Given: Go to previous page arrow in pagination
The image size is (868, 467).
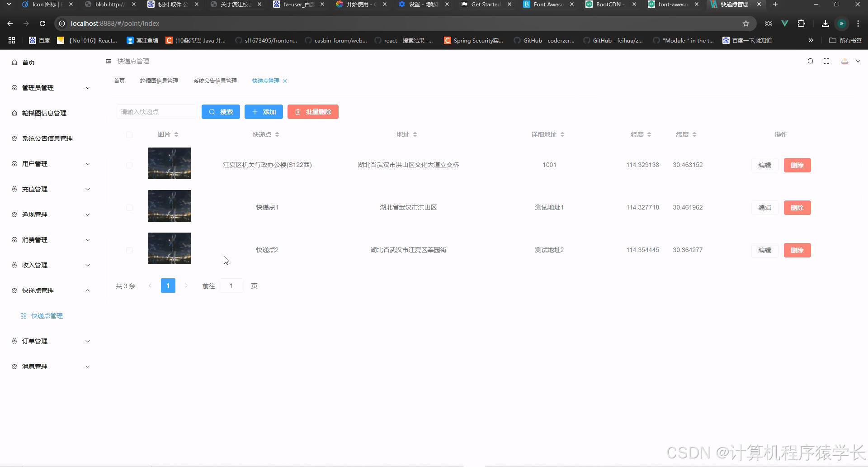Looking at the screenshot, I should [x=150, y=286].
